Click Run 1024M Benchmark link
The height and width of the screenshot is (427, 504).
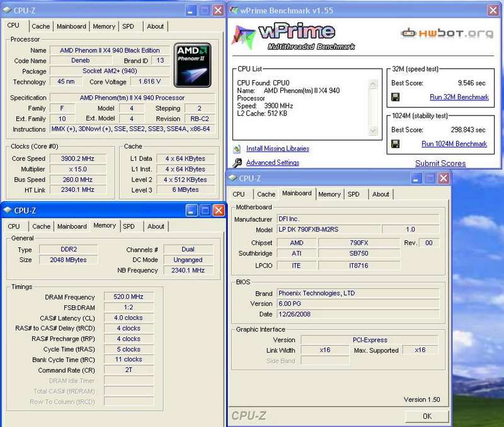[x=454, y=144]
